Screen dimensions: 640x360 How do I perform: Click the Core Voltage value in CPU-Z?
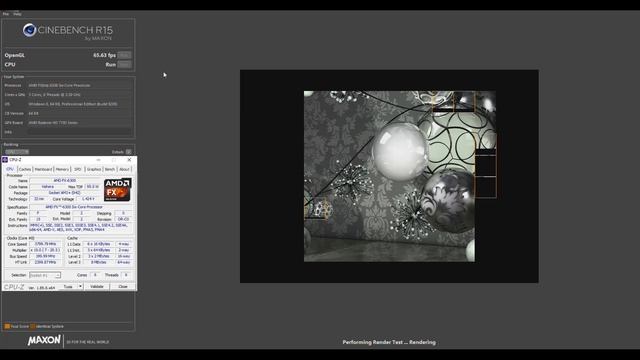[89, 199]
